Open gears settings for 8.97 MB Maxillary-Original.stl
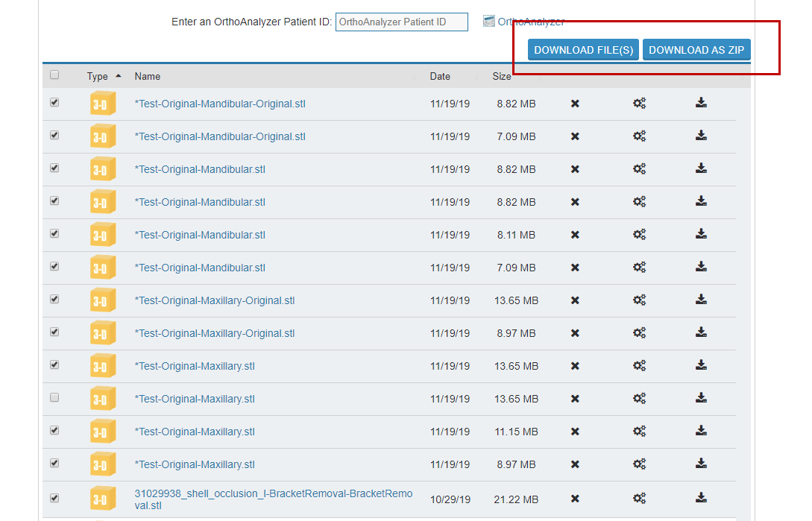The height and width of the screenshot is (521, 812). click(x=640, y=333)
